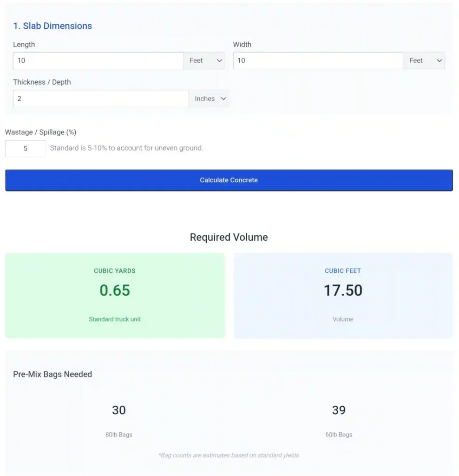Screen dimensions: 459x476
Task: Select the 17.50 cubic feet value
Action: (x=343, y=289)
